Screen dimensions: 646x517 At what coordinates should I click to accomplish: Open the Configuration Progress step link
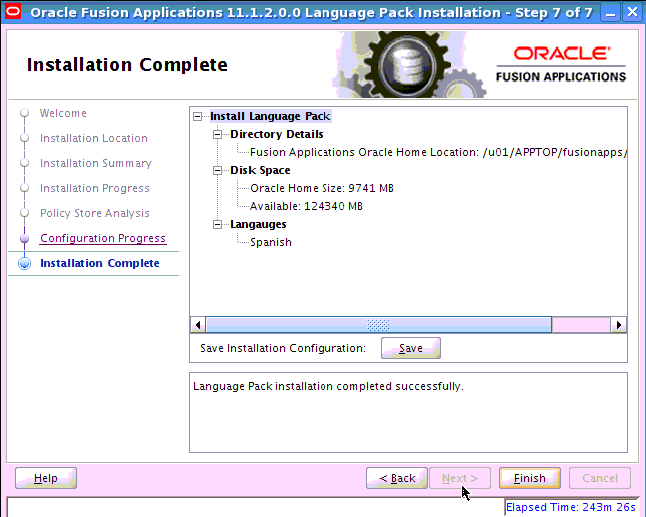[103, 239]
